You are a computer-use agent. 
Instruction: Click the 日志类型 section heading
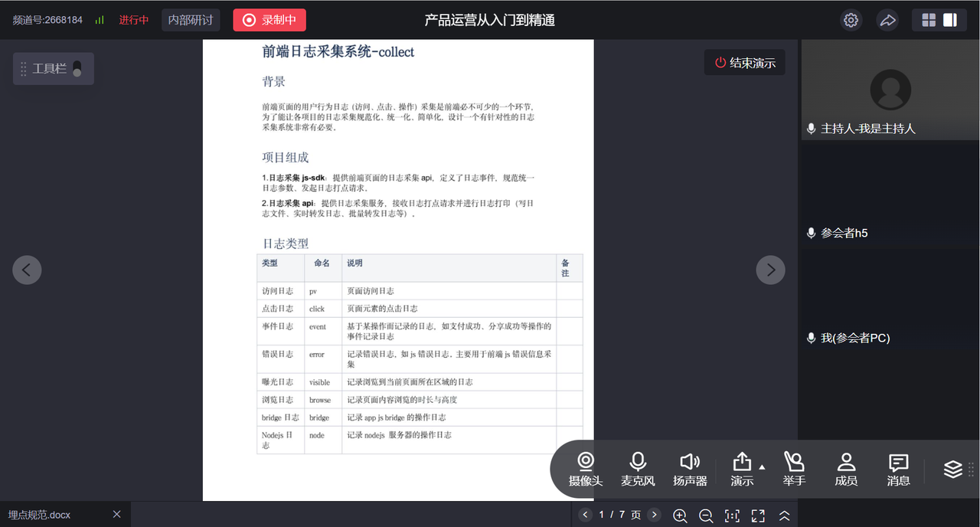pos(286,244)
